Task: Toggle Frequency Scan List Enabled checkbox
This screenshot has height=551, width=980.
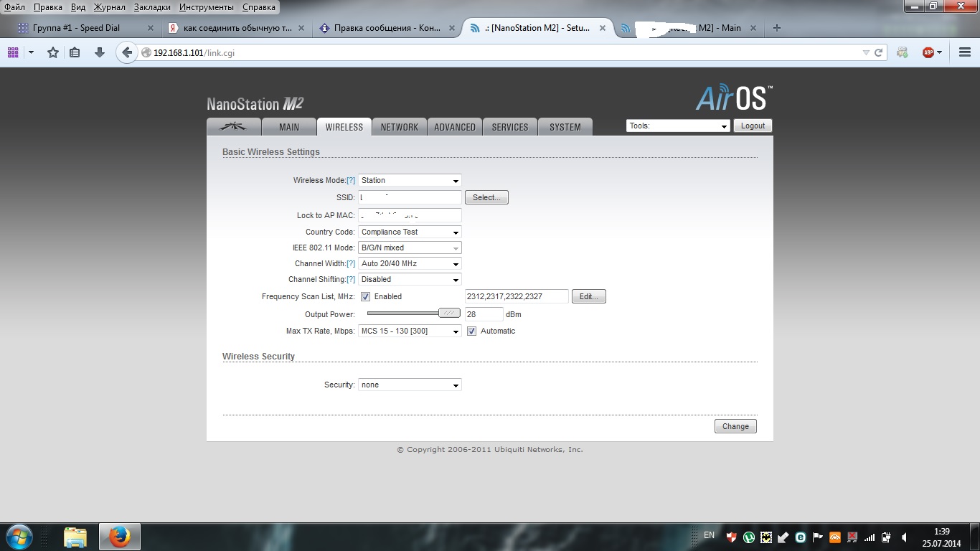Action: click(365, 296)
